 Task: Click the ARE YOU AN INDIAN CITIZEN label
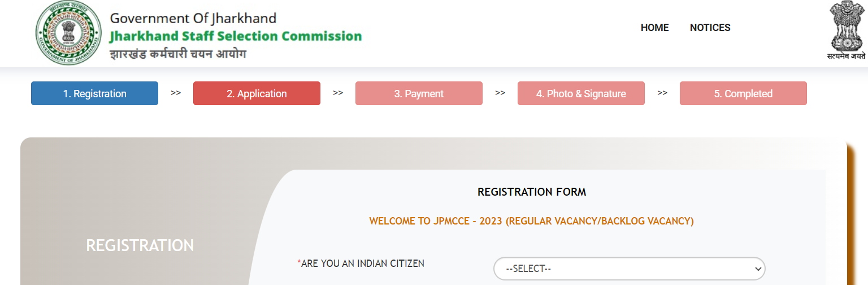(361, 264)
